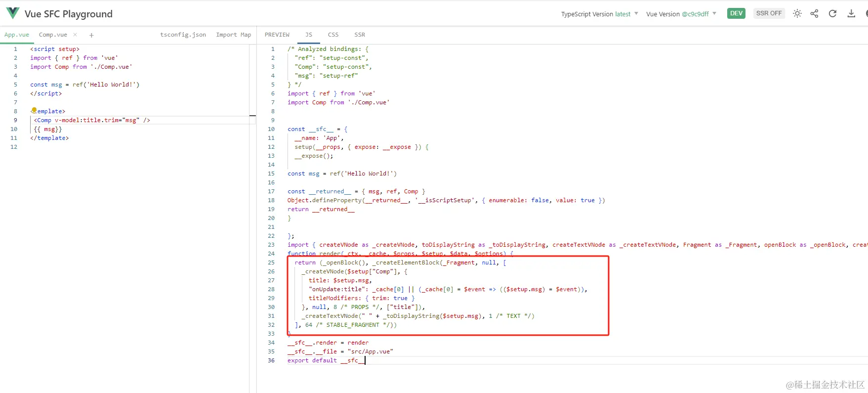Click 'const __returned__' line in output
868x393 pixels.
pyautogui.click(x=356, y=191)
